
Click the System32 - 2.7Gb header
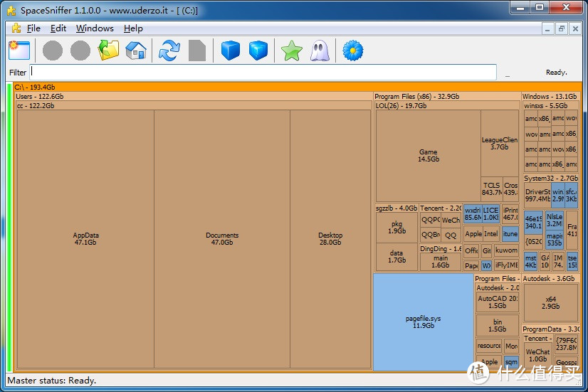tap(550, 179)
